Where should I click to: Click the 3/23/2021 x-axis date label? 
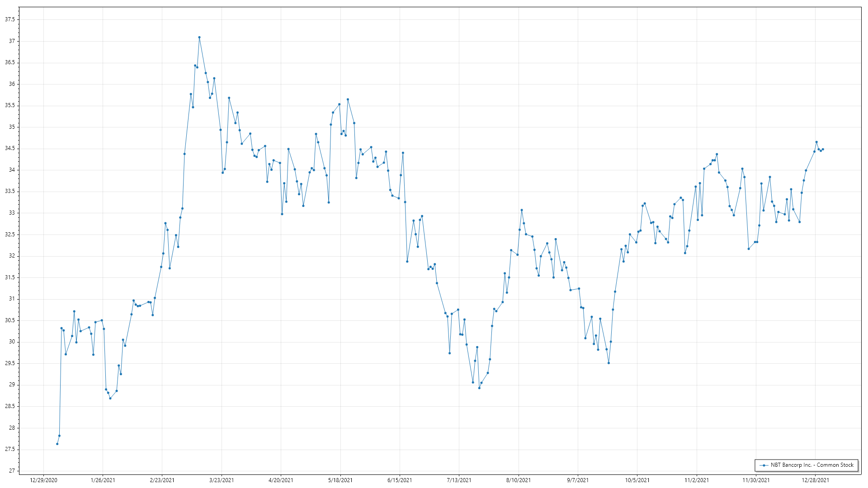[222, 480]
